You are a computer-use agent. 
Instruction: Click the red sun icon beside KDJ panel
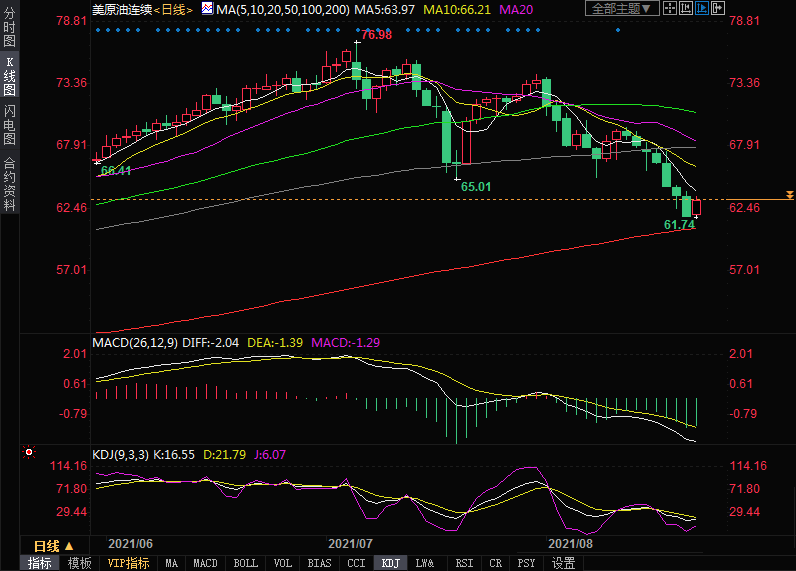28,453
